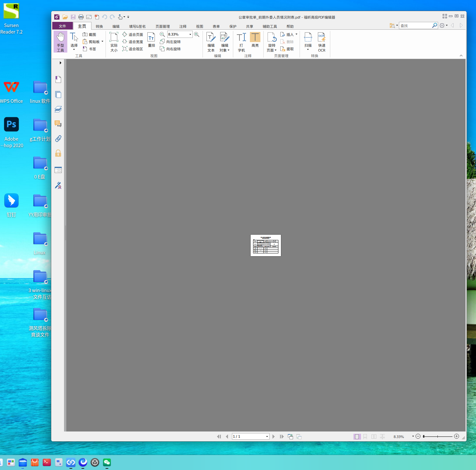The image size is (476, 470).
Task: Open the Security lock panel in sidebar
Action: (58, 153)
